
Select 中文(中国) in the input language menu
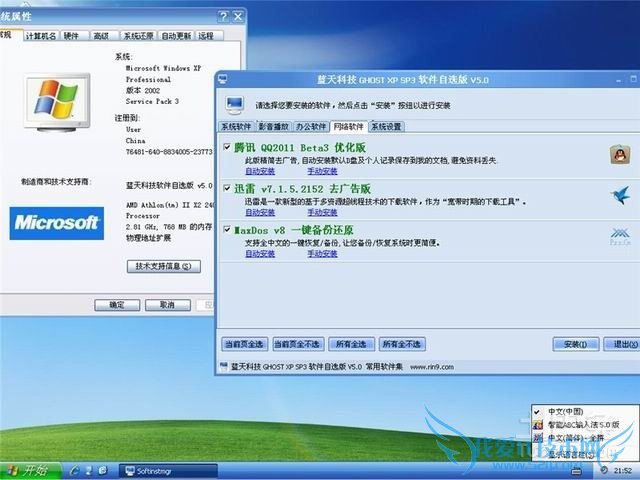pos(566,411)
